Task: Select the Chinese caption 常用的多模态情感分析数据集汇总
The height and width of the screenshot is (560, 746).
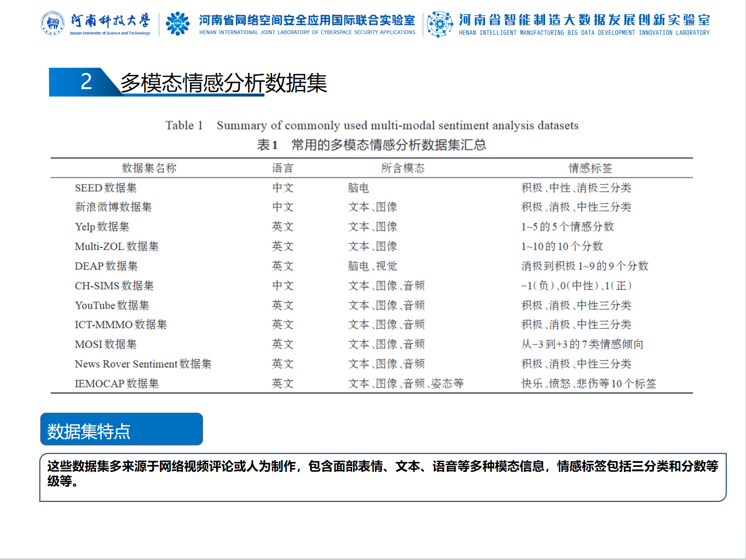Action: 389,145
